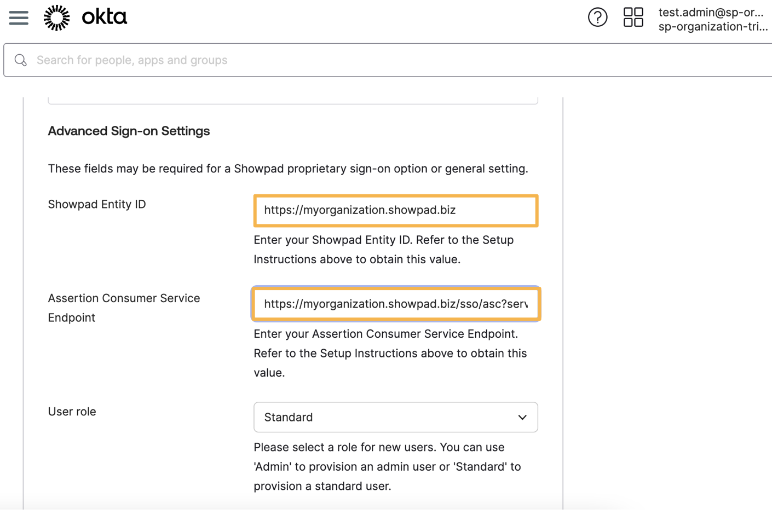Click the User role label
Image resolution: width=772 pixels, height=532 pixels.
click(72, 412)
